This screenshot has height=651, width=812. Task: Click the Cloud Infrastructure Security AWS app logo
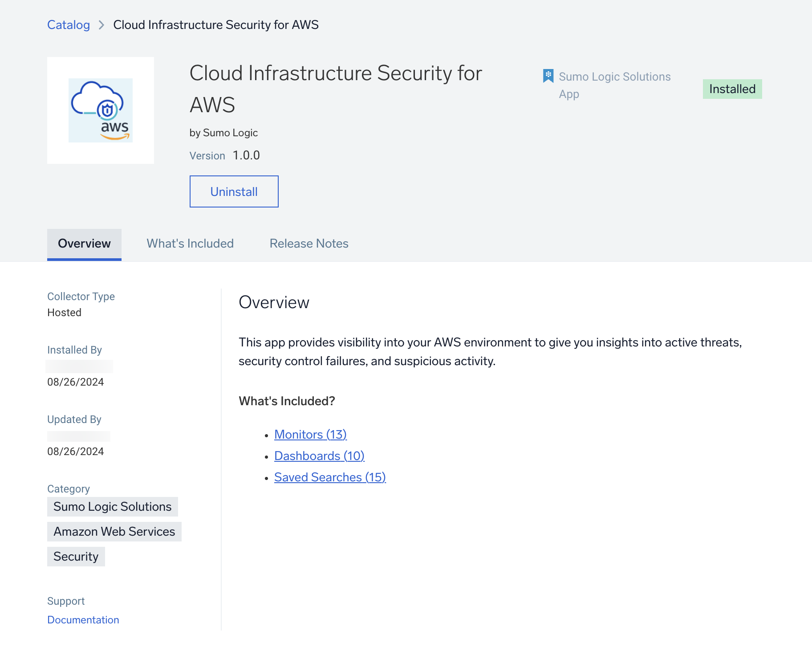click(101, 110)
